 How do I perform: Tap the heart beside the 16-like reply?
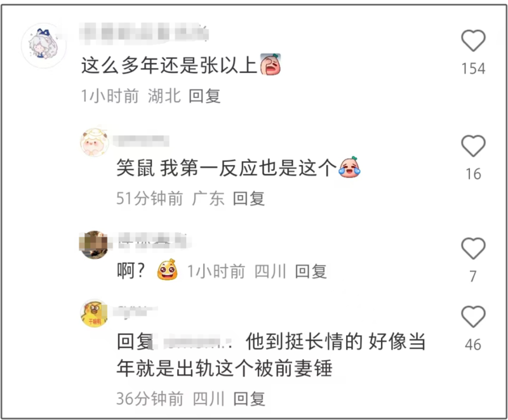tap(473, 146)
